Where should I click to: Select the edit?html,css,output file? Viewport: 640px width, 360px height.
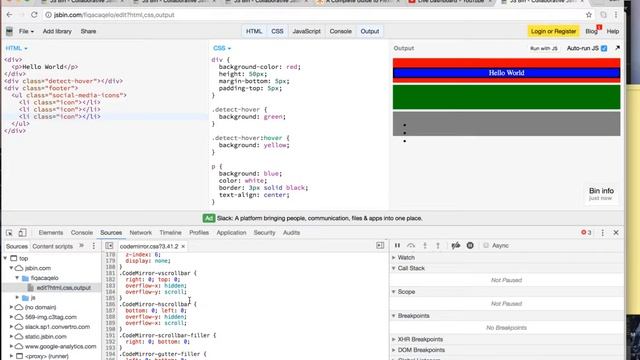pyautogui.click(x=63, y=288)
